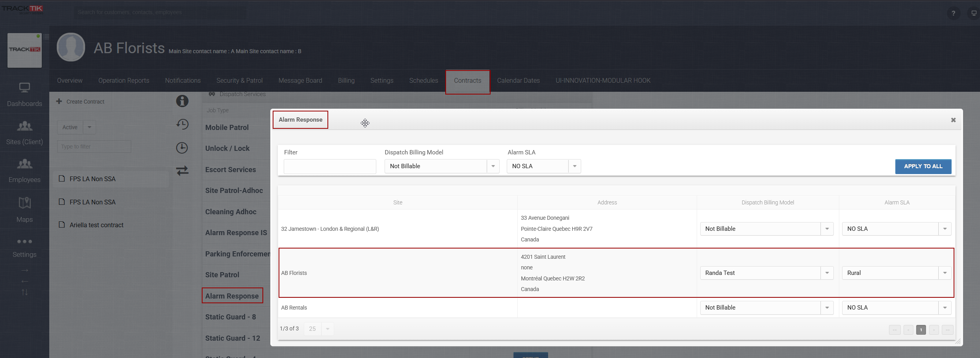Click the sidebar up-down arrows icon

point(24,292)
